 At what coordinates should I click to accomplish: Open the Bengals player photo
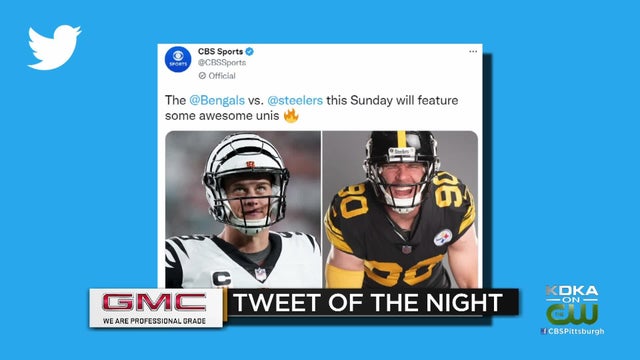pyautogui.click(x=243, y=209)
